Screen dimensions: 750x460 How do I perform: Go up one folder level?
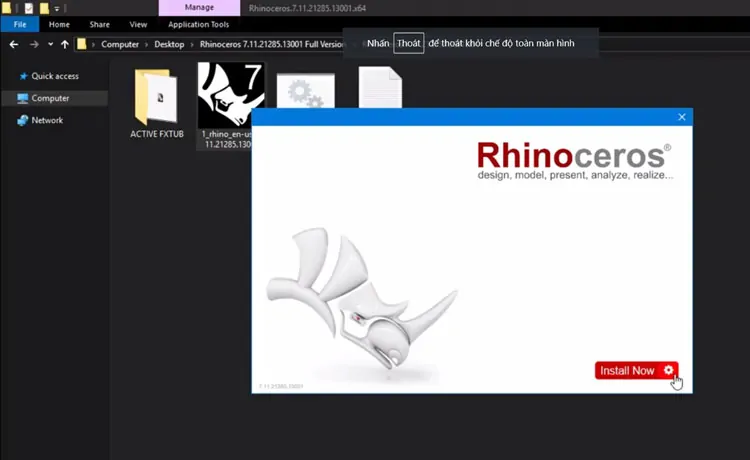point(65,44)
